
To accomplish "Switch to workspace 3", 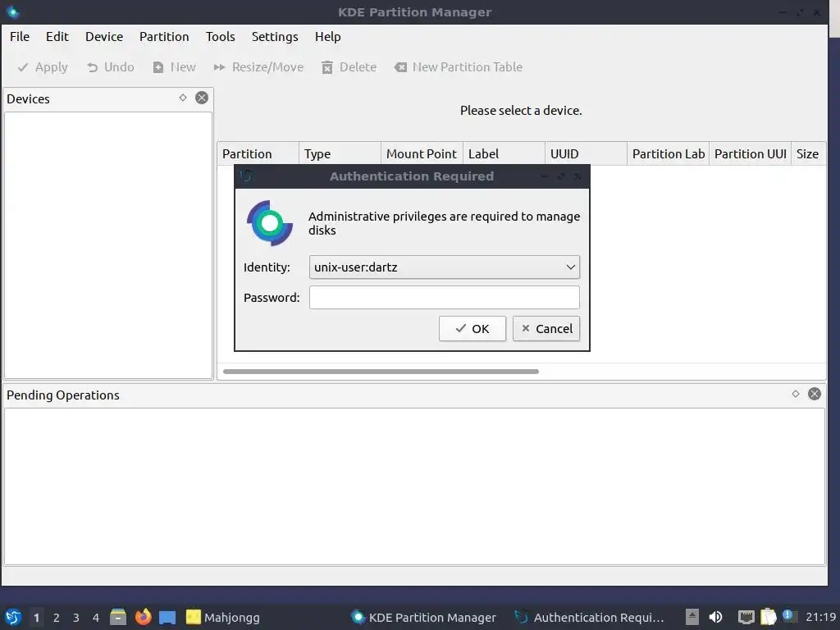I will point(76,617).
